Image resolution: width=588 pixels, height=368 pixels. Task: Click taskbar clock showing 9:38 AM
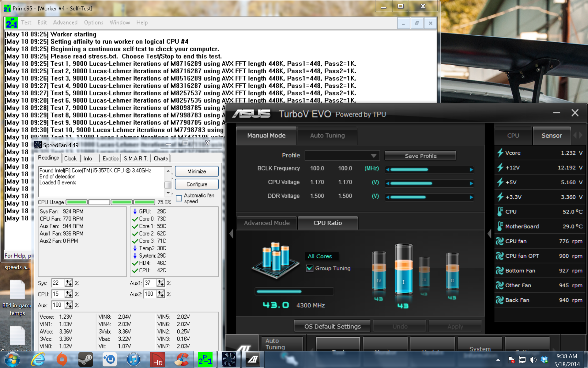pyautogui.click(x=567, y=356)
